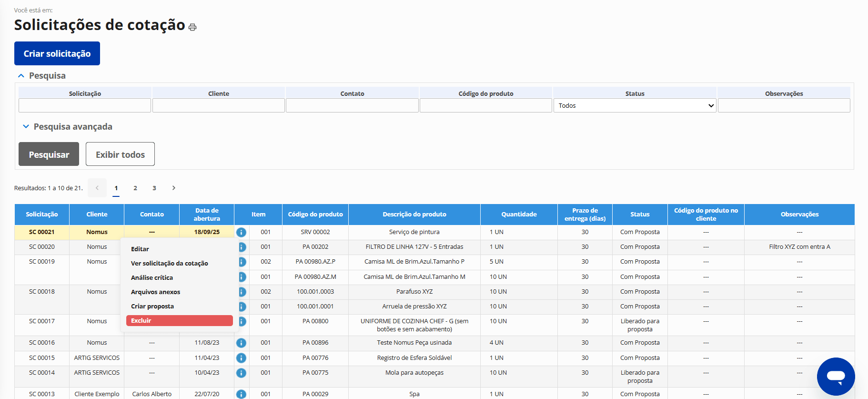Choose Excluir in the context menu

[x=179, y=321]
